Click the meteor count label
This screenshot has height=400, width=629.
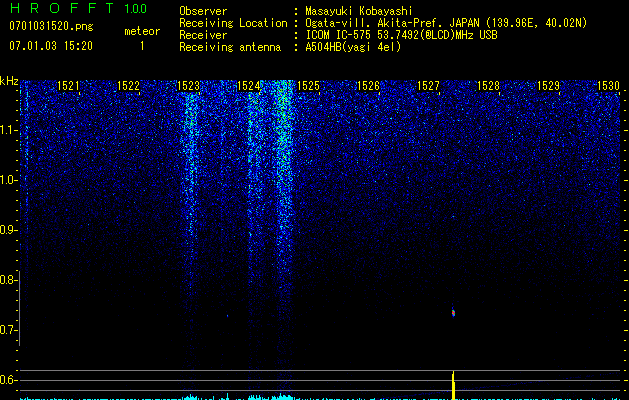142,31
